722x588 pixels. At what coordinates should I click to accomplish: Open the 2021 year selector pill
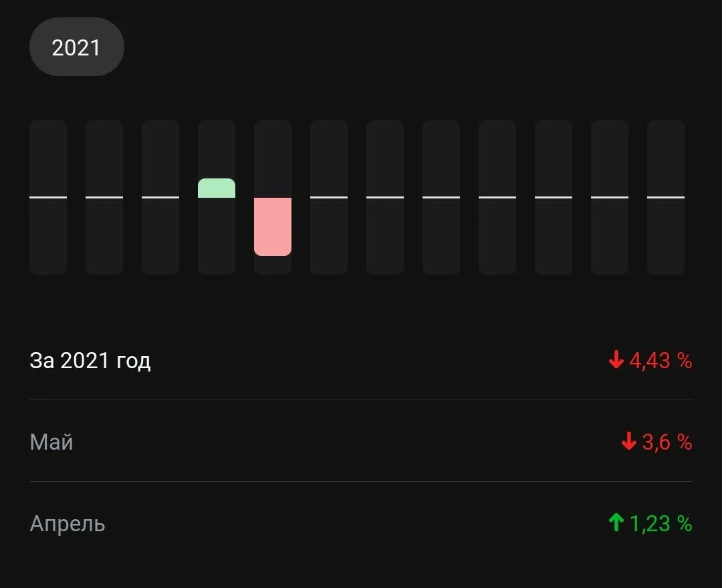coord(76,47)
